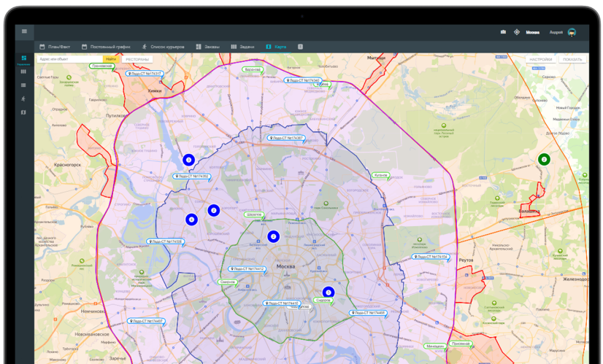The height and width of the screenshot is (364, 603).
Task: Click the Смирнов courier label
Action: click(228, 282)
